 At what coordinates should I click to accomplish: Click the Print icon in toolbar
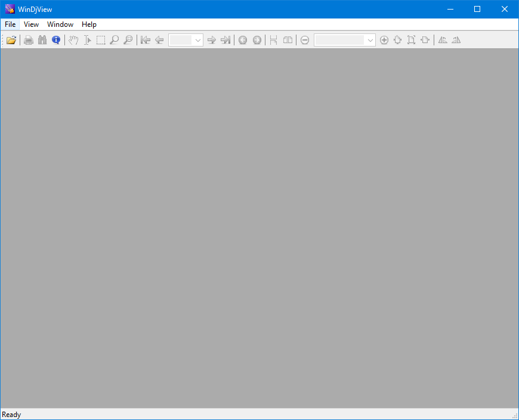click(x=29, y=40)
